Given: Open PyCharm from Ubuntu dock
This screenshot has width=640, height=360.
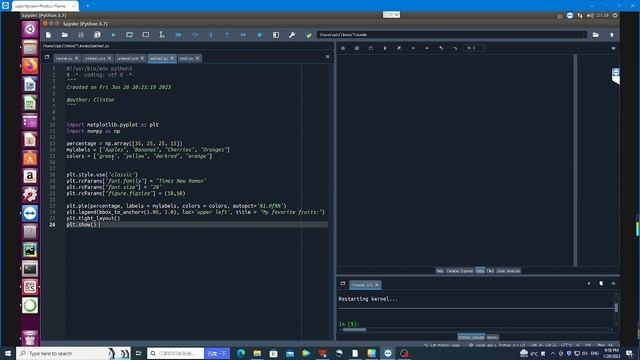Looking at the screenshot, I should pyautogui.click(x=30, y=250).
